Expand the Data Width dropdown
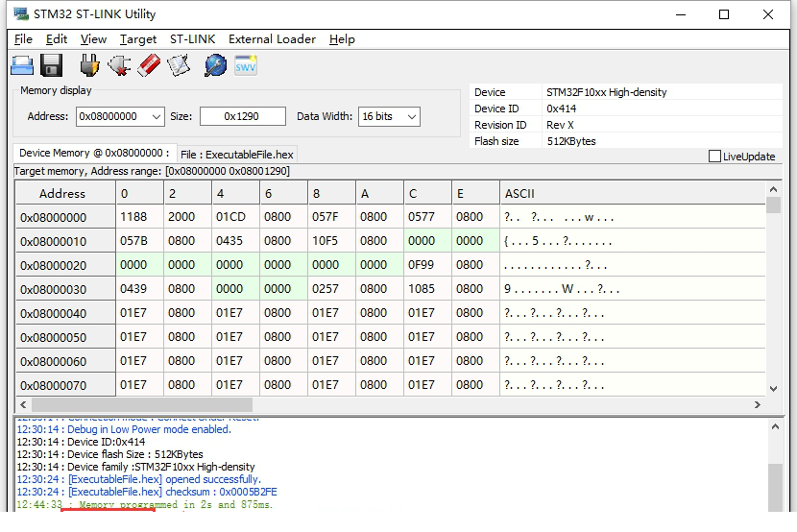This screenshot has height=532, width=797. point(412,117)
